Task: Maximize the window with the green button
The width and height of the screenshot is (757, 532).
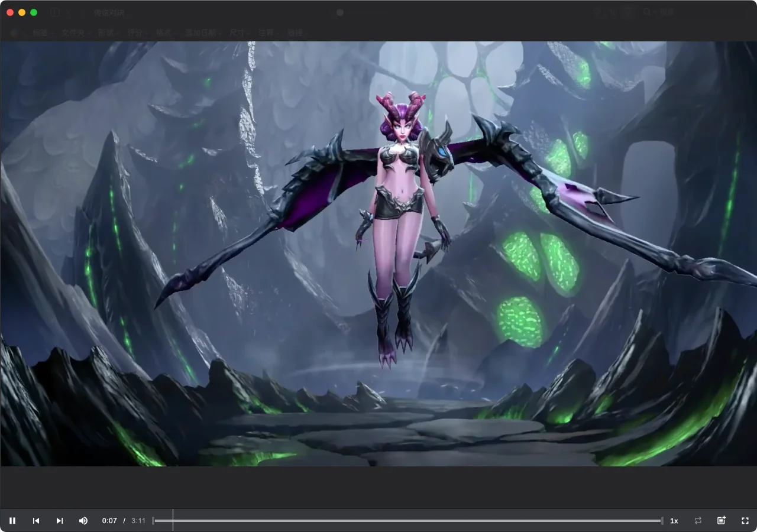Action: pyautogui.click(x=34, y=12)
